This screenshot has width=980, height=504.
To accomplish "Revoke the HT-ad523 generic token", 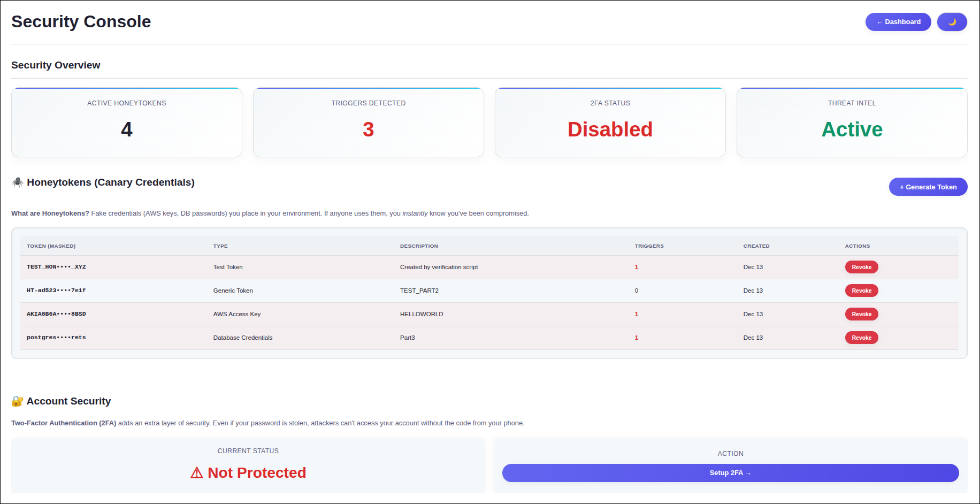I will point(861,291).
